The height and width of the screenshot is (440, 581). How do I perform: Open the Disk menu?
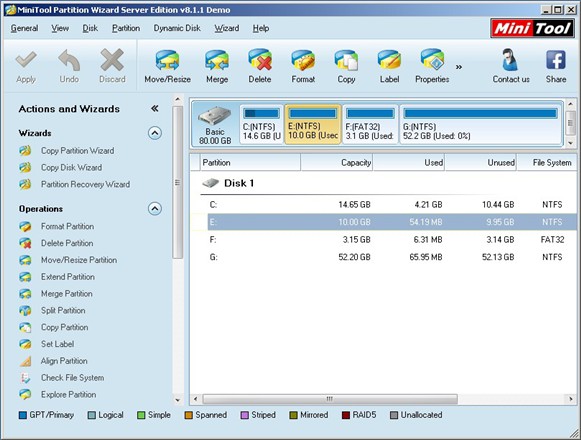(90, 28)
